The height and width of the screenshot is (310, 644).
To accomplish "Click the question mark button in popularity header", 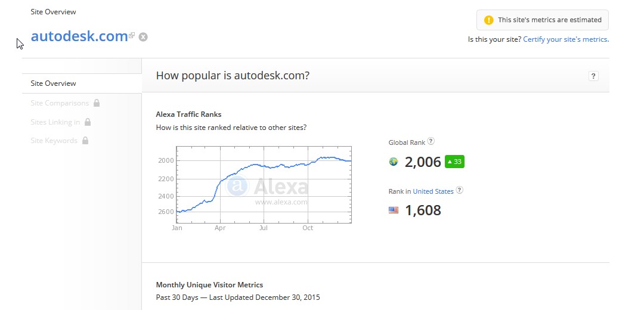I will click(x=593, y=76).
